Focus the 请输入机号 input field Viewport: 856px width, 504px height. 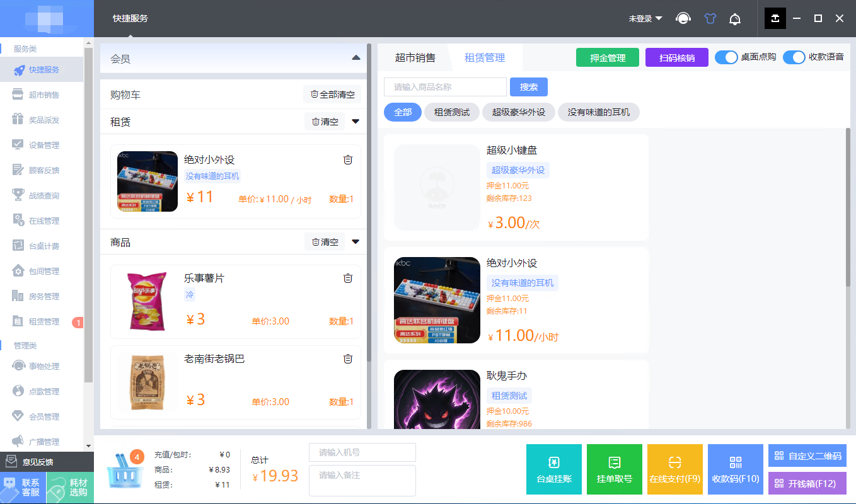tap(362, 452)
